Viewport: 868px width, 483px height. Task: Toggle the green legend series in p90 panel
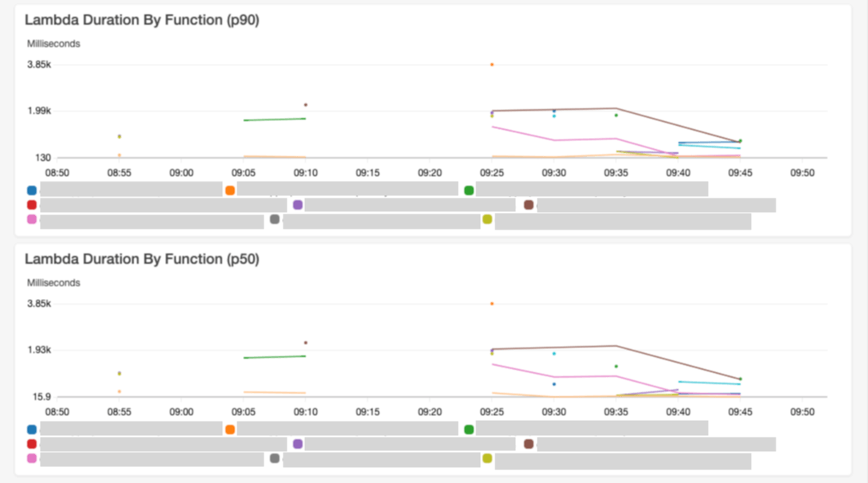pyautogui.click(x=469, y=190)
